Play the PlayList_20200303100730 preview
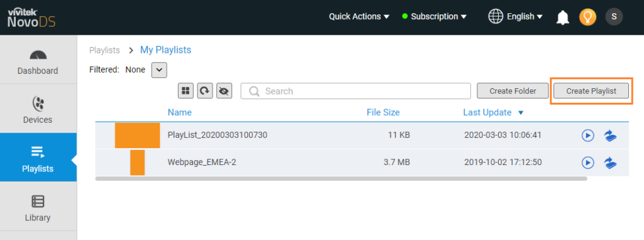The height and width of the screenshot is (240, 644). [x=588, y=135]
